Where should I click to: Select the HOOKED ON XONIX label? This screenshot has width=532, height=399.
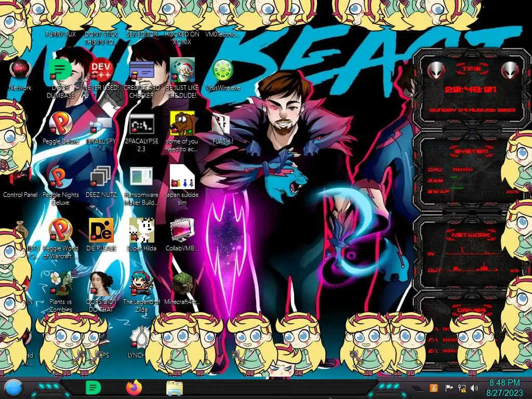point(182,38)
